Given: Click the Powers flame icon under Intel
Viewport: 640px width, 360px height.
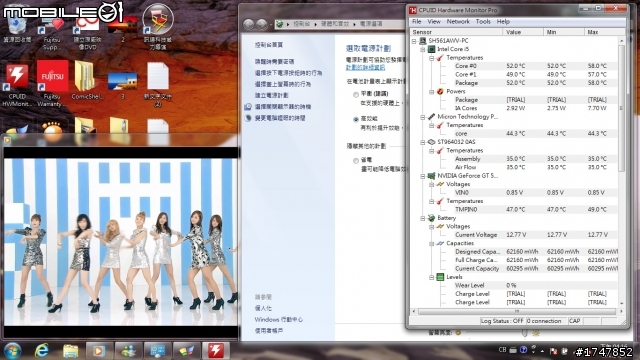Looking at the screenshot, I should tap(440, 91).
